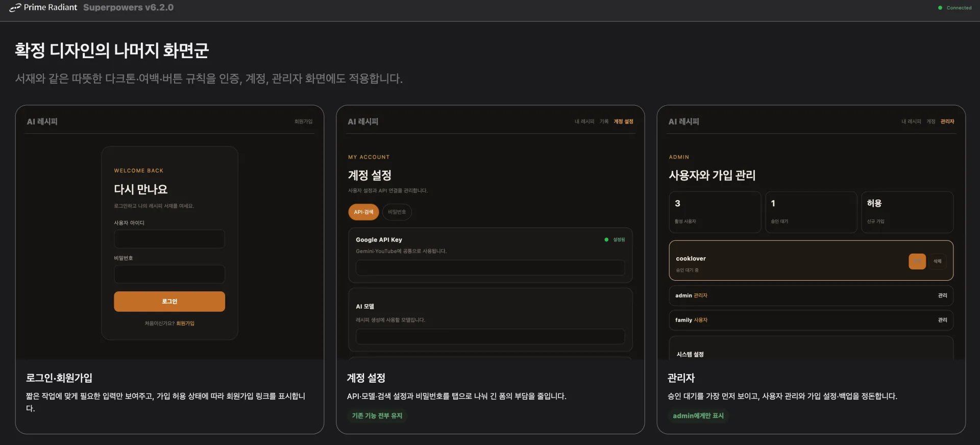Click 관리 for the admin user row
Image resolution: width=980 pixels, height=445 pixels.
click(x=942, y=295)
